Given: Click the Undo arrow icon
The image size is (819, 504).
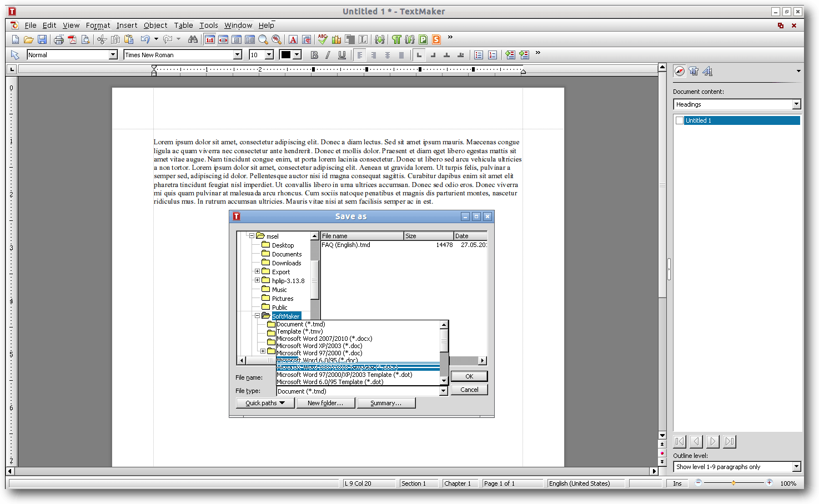Looking at the screenshot, I should coord(145,39).
